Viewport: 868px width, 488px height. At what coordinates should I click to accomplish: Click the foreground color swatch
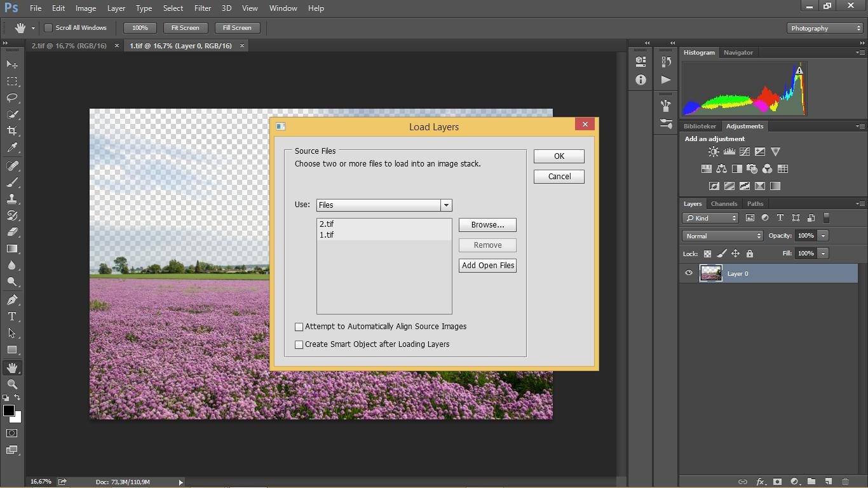(x=9, y=410)
